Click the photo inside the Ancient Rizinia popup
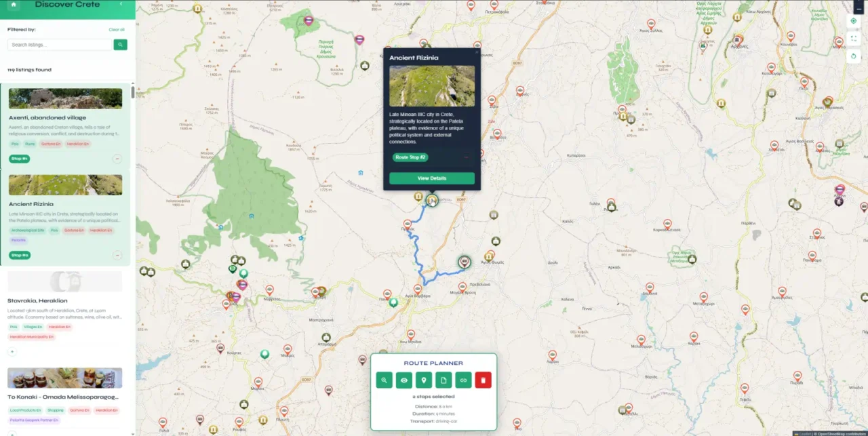The height and width of the screenshot is (436, 868). pos(432,85)
